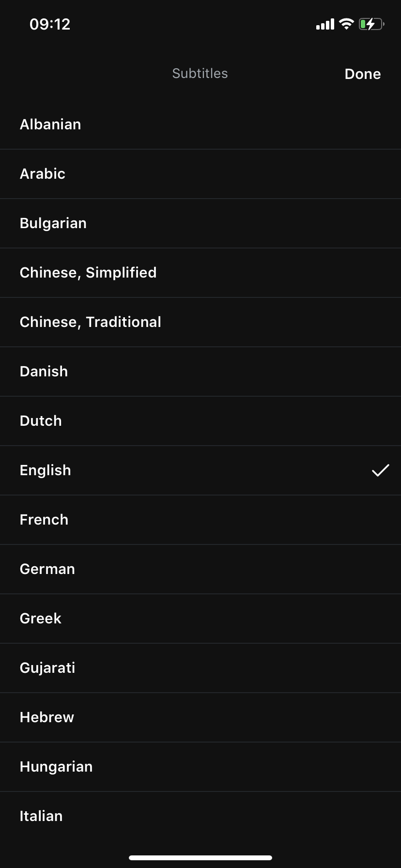Select Chinese, Simplified subtitles
Image resolution: width=401 pixels, height=868 pixels.
click(200, 273)
